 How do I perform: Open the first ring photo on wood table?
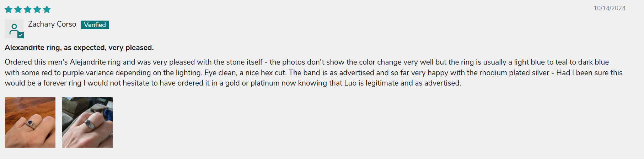[30, 122]
